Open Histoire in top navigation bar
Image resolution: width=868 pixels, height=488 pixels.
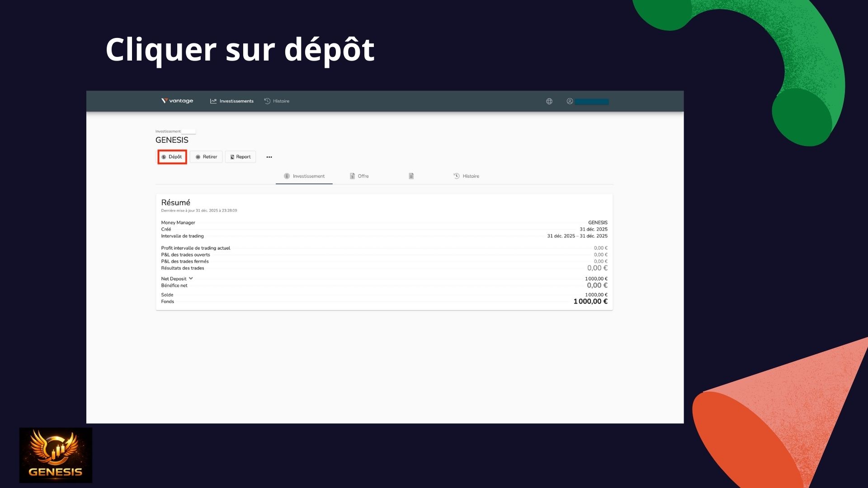click(281, 101)
